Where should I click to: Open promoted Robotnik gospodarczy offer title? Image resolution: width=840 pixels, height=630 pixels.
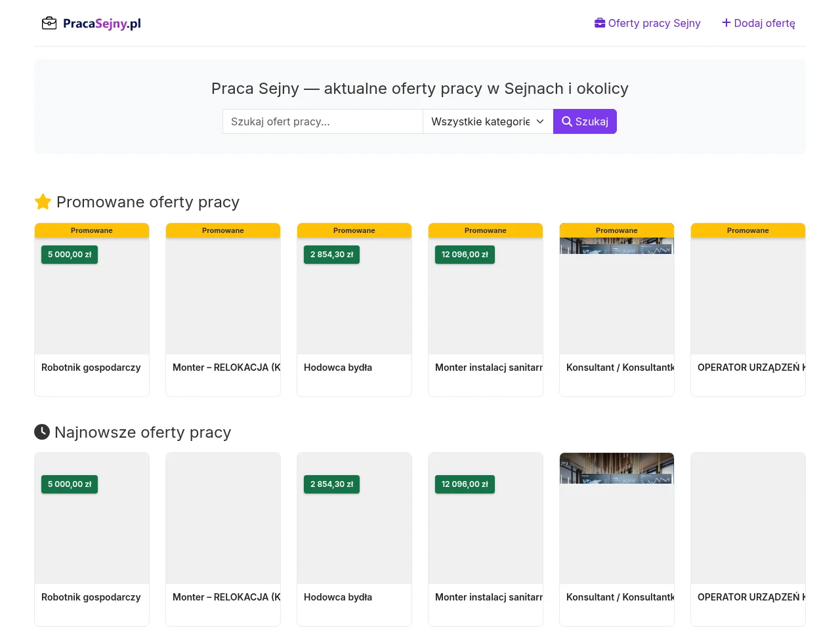tap(91, 367)
